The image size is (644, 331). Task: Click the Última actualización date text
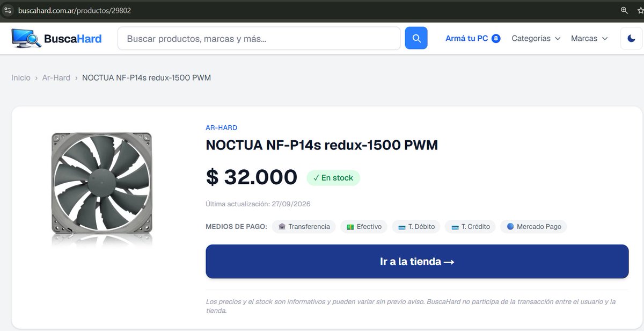pyautogui.click(x=258, y=204)
